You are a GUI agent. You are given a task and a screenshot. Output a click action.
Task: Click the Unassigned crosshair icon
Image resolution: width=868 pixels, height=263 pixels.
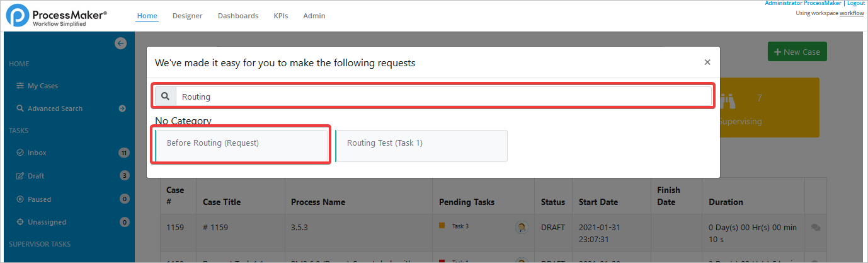pos(20,222)
